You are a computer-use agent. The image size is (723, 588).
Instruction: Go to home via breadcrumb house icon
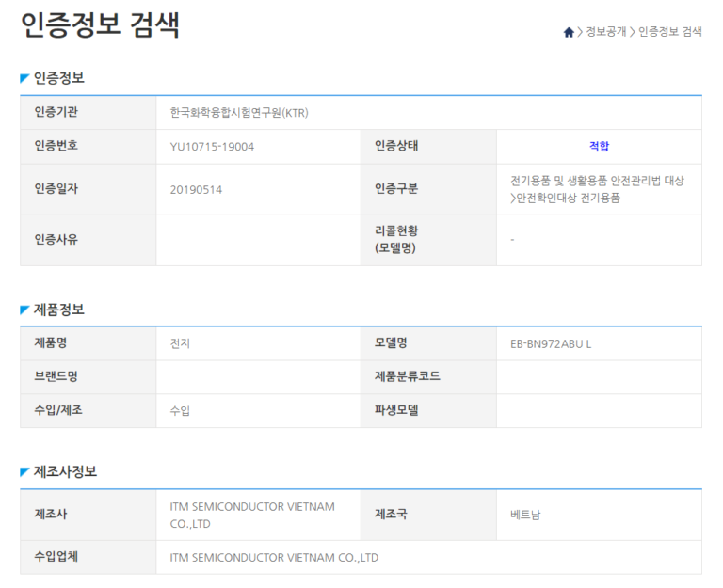[x=569, y=32]
